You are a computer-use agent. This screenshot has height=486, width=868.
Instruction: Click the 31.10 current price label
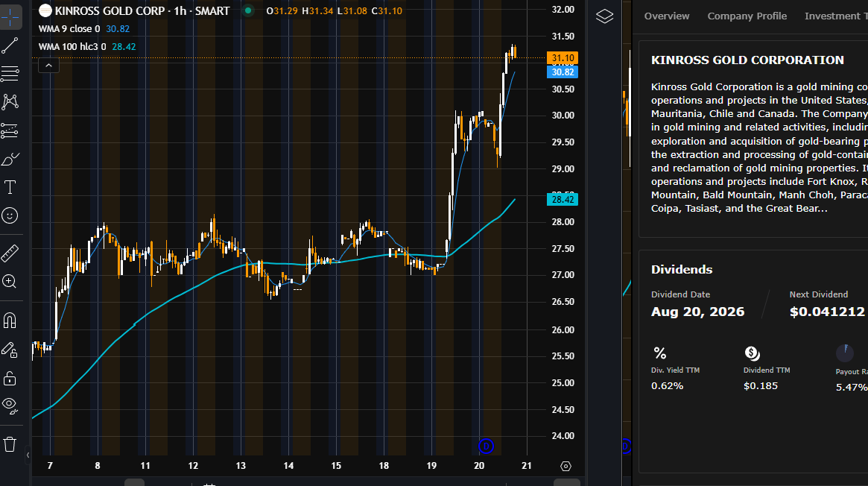pyautogui.click(x=563, y=57)
